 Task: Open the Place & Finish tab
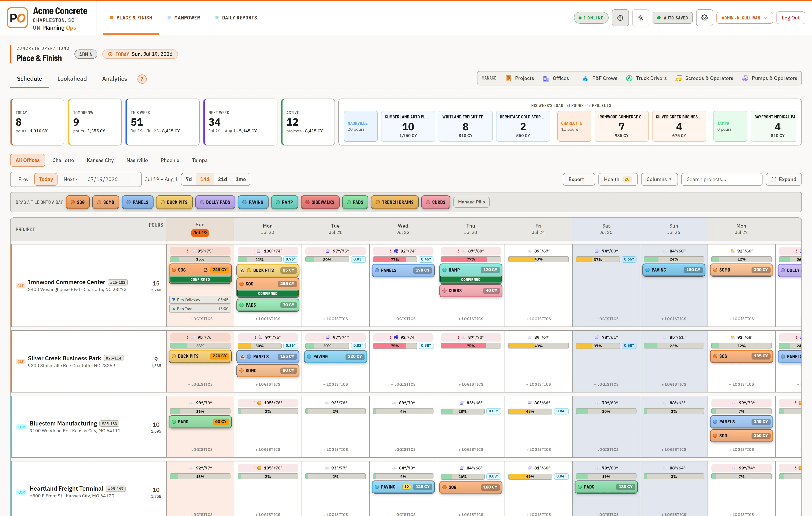pyautogui.click(x=131, y=18)
